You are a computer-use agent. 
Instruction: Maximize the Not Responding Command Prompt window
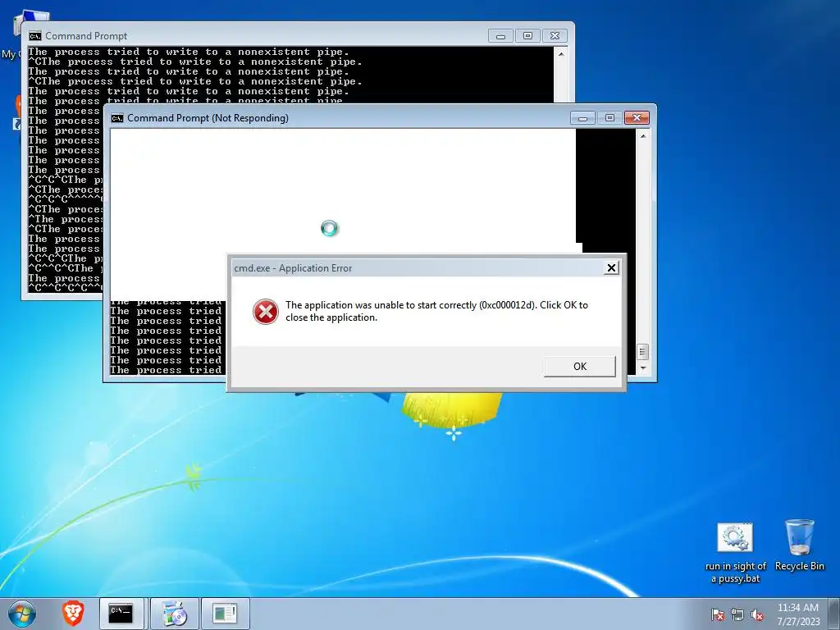(609, 117)
